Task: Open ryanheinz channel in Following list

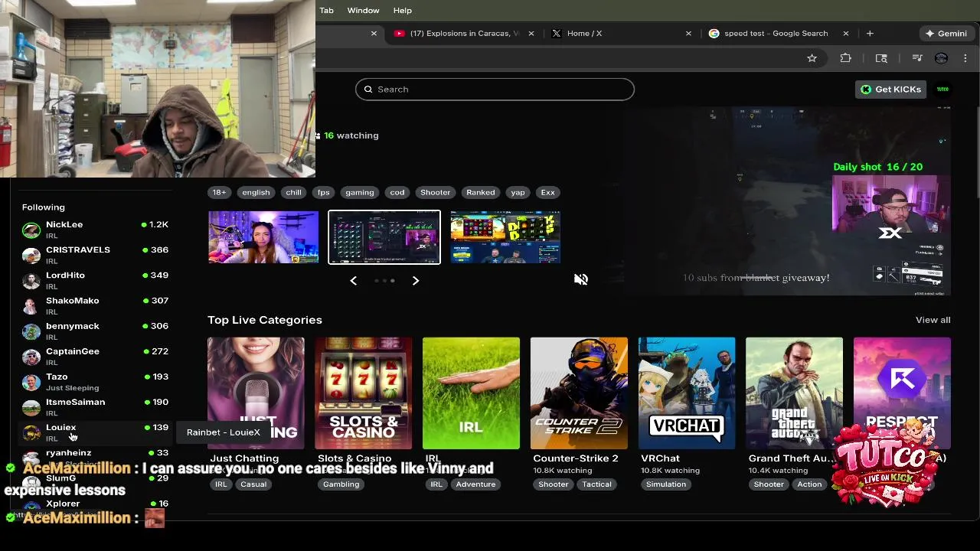Action: tap(95, 458)
